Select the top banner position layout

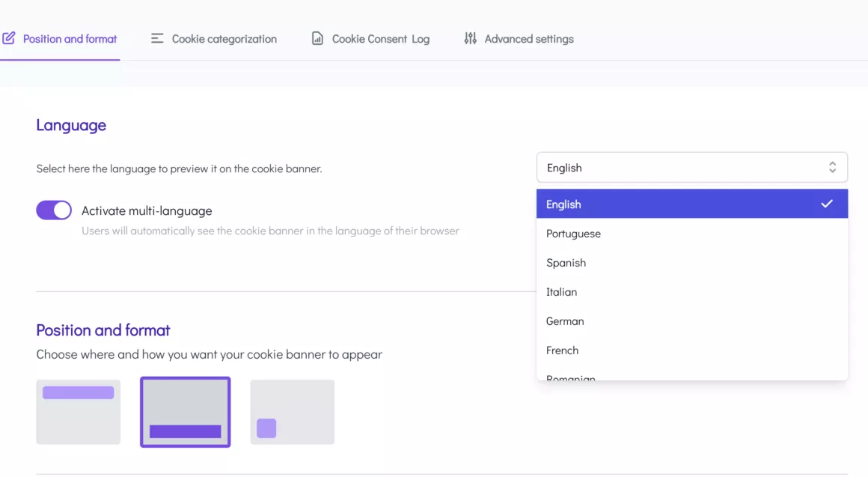click(x=79, y=412)
